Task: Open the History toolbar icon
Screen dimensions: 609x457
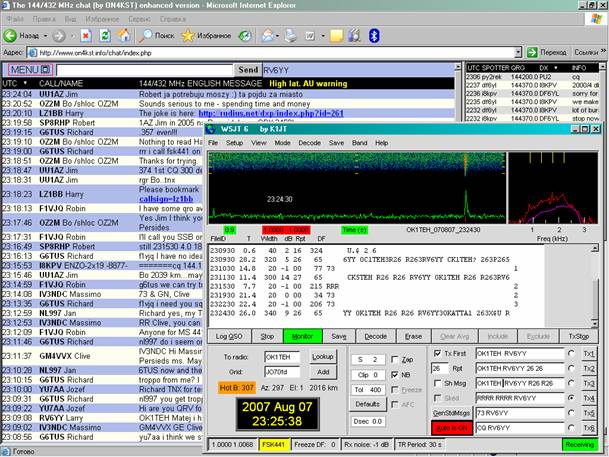Action: (245, 36)
